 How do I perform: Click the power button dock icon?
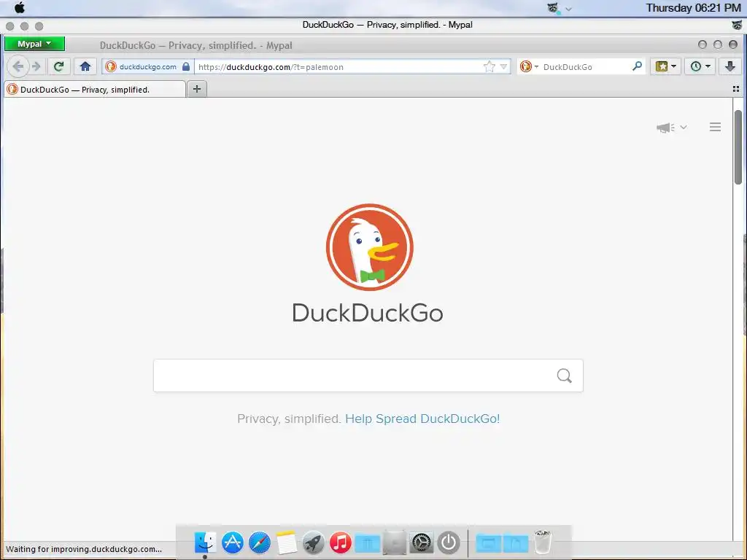coord(449,542)
